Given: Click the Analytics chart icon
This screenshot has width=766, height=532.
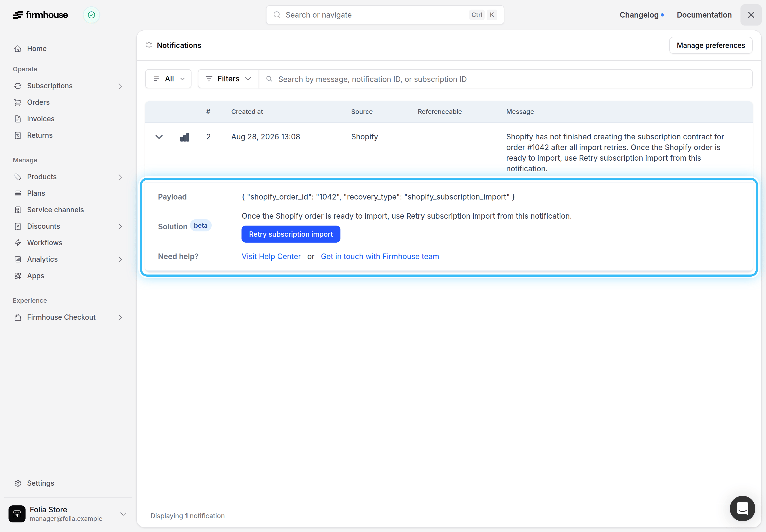Looking at the screenshot, I should pyautogui.click(x=18, y=259).
